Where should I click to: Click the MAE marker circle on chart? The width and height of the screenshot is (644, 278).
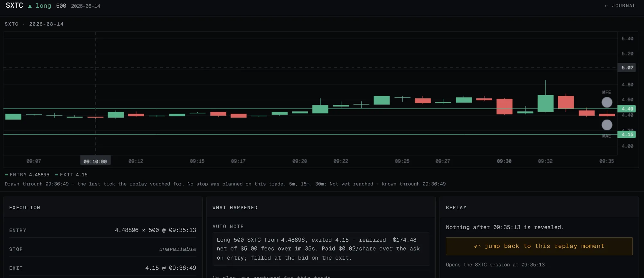pos(607,125)
